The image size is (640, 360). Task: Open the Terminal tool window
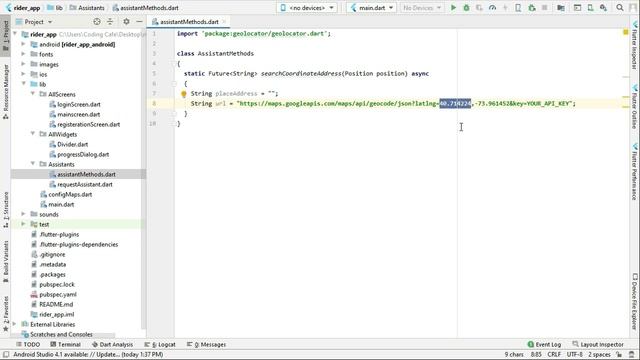coord(65,344)
